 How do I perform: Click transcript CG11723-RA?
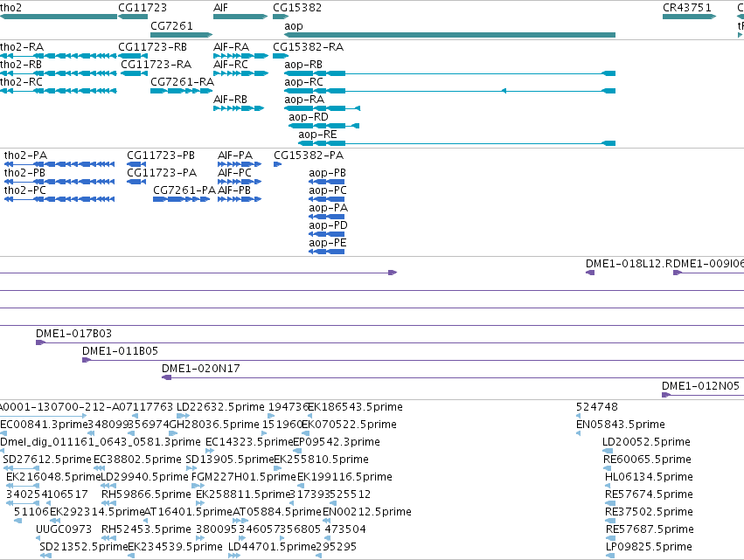tap(134, 73)
